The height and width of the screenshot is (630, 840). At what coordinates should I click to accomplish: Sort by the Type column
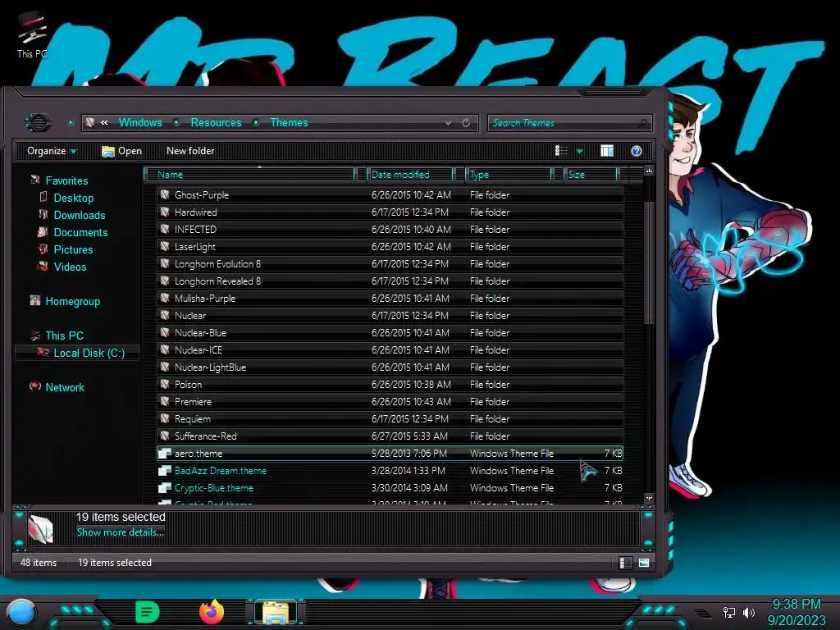pos(509,175)
